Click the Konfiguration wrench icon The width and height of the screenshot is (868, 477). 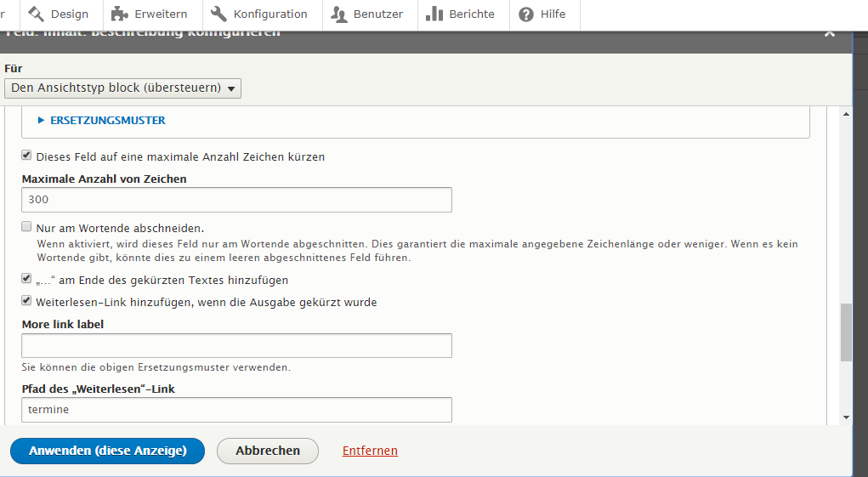point(218,14)
